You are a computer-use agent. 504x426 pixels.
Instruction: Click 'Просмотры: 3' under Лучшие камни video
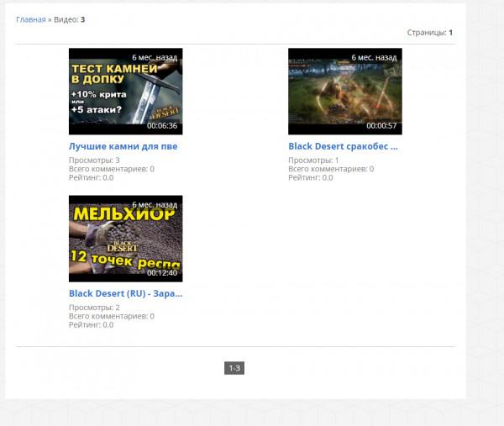(94, 160)
